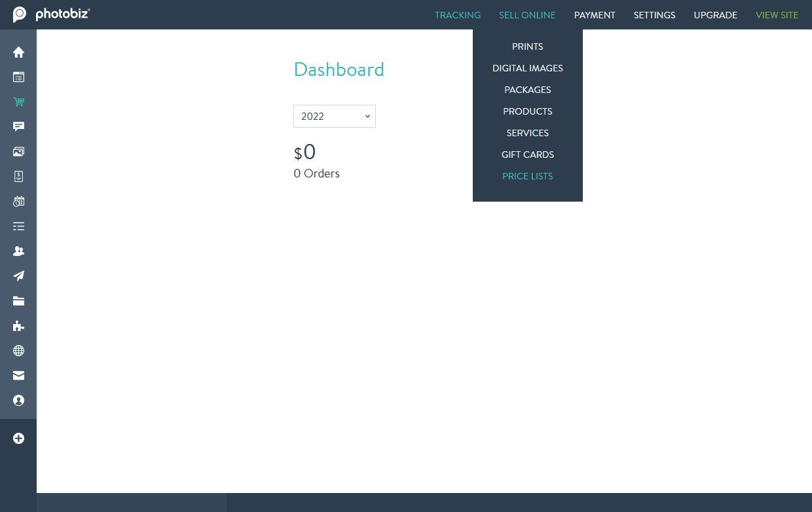Click the Upgrade link in top bar
Screen dimensions: 812x512
(715, 15)
